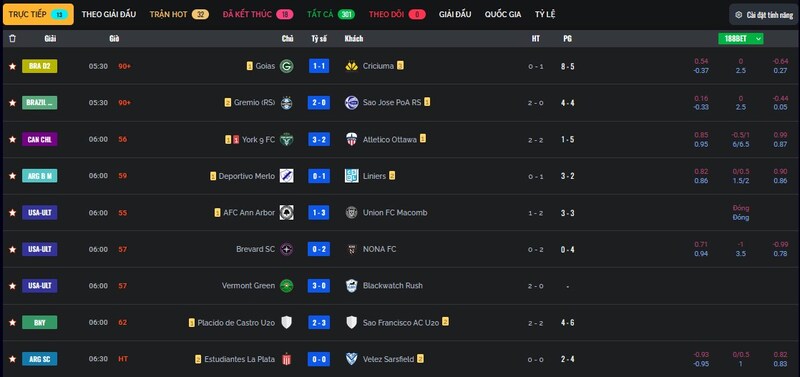The height and width of the screenshot is (377, 800).
Task: Click the Liniers club logo
Action: point(352,176)
